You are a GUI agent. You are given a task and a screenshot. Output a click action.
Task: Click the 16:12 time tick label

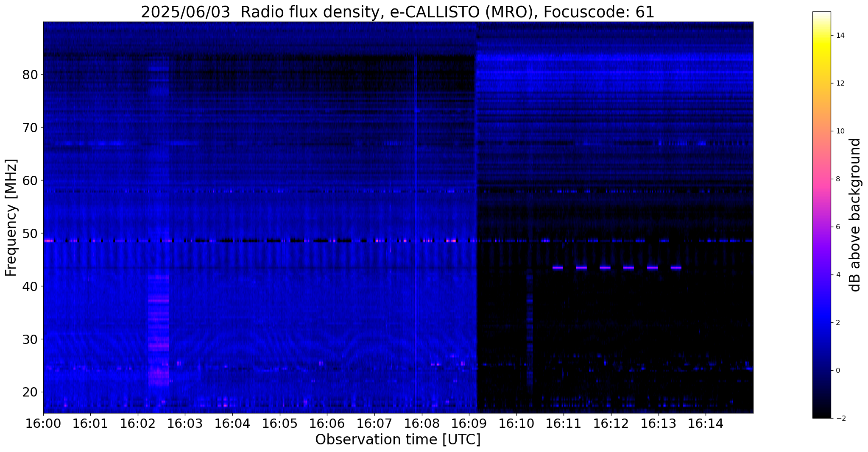[611, 423]
